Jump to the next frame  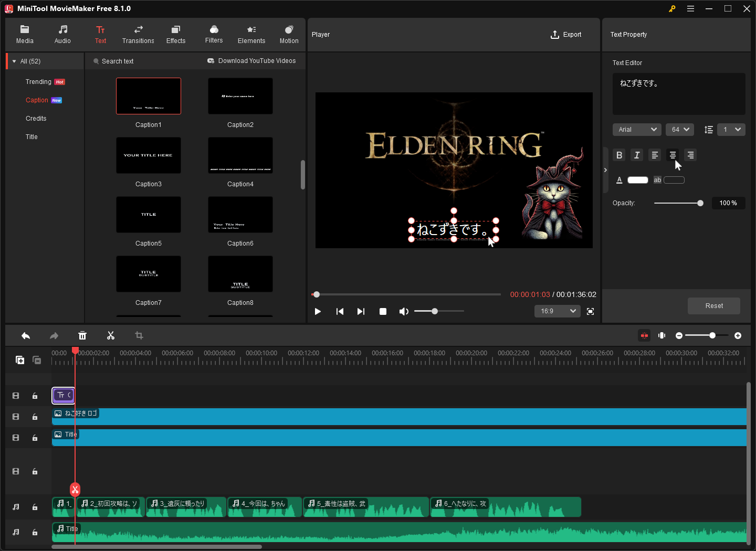[x=361, y=311]
